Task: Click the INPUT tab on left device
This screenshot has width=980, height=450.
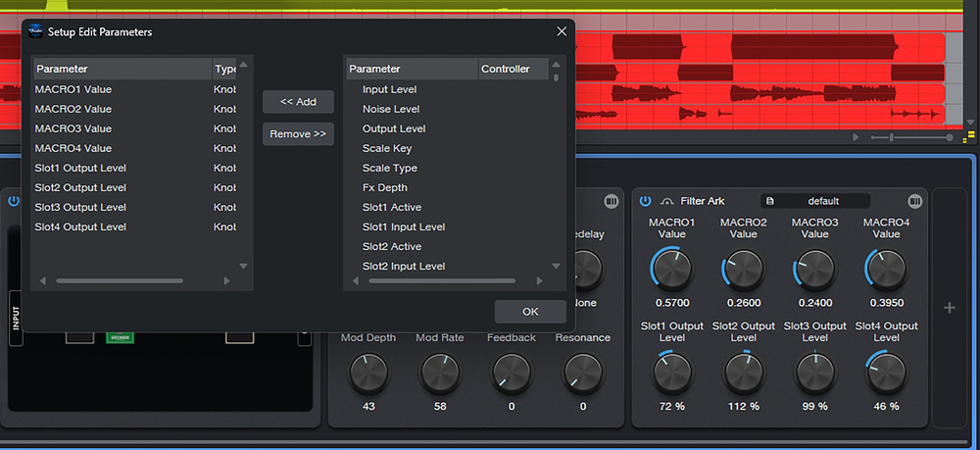Action: pos(16,319)
